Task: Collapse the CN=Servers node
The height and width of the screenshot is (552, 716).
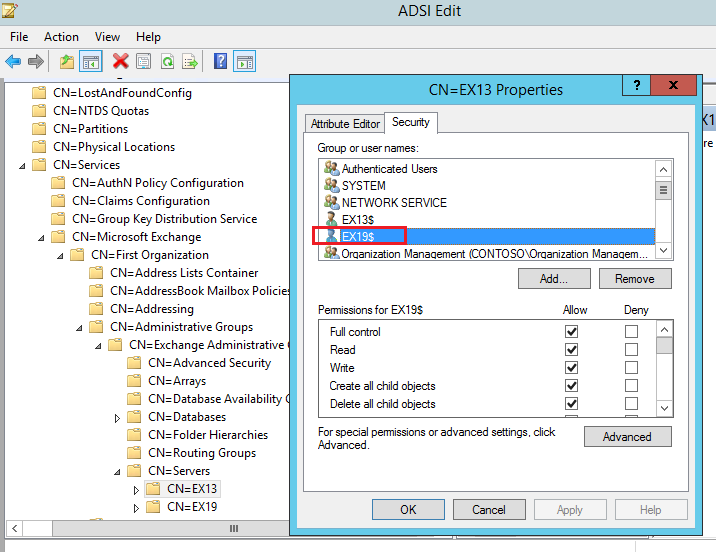Action: pos(117,472)
